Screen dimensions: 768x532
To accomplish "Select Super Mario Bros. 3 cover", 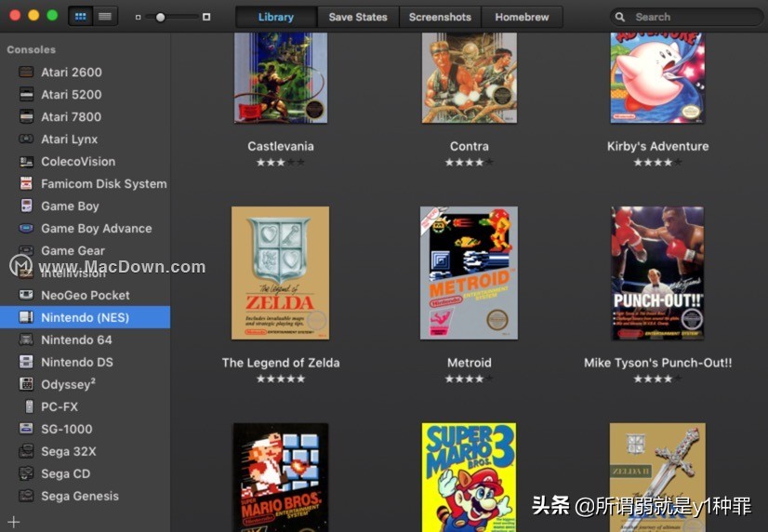I will [470, 478].
